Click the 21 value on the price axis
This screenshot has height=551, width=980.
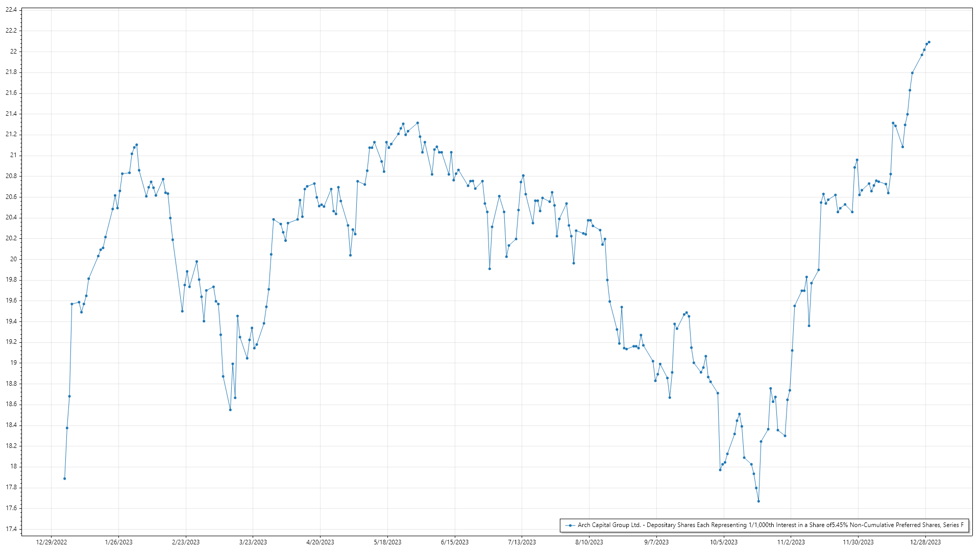[x=13, y=156]
